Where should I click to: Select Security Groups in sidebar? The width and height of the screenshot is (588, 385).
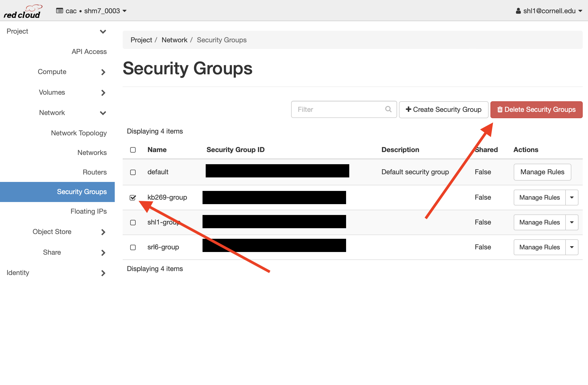tap(57, 192)
